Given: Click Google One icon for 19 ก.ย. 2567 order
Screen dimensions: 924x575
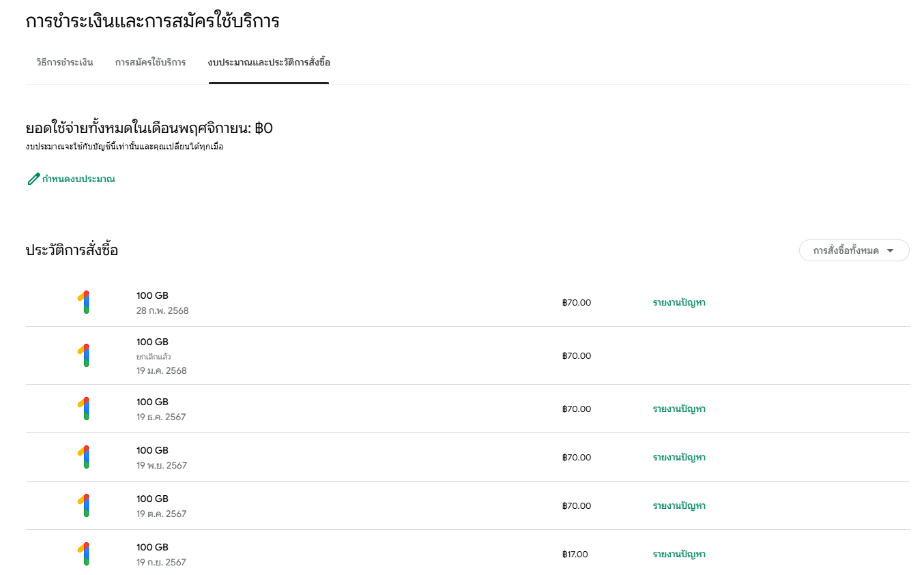Looking at the screenshot, I should (x=84, y=554).
